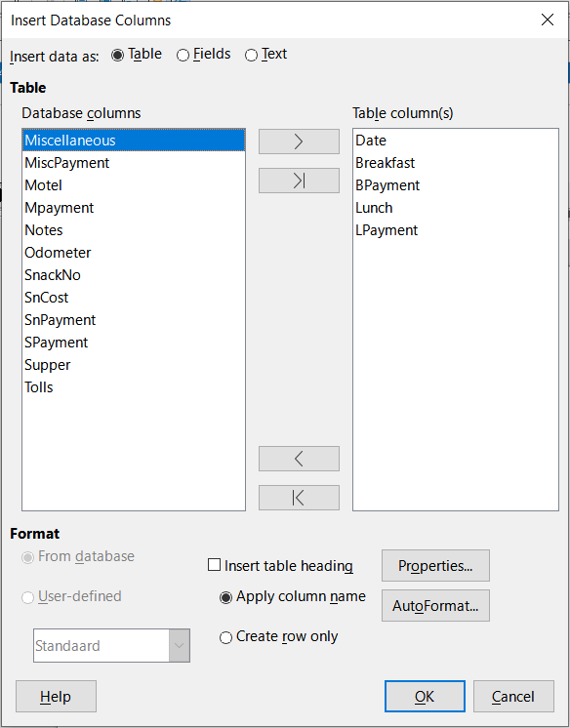Select MiscPayment in database columns
This screenshot has width=570, height=728.
coord(134,163)
